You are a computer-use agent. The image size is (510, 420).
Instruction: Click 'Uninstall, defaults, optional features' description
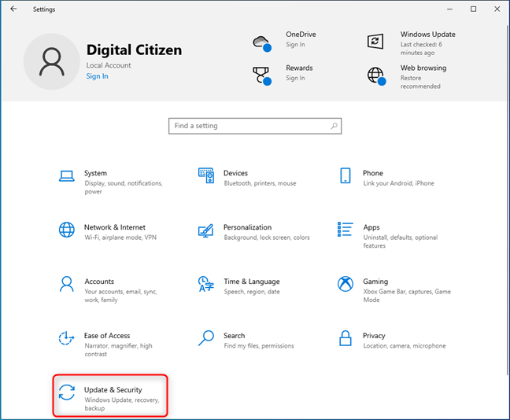pyautogui.click(x=401, y=241)
